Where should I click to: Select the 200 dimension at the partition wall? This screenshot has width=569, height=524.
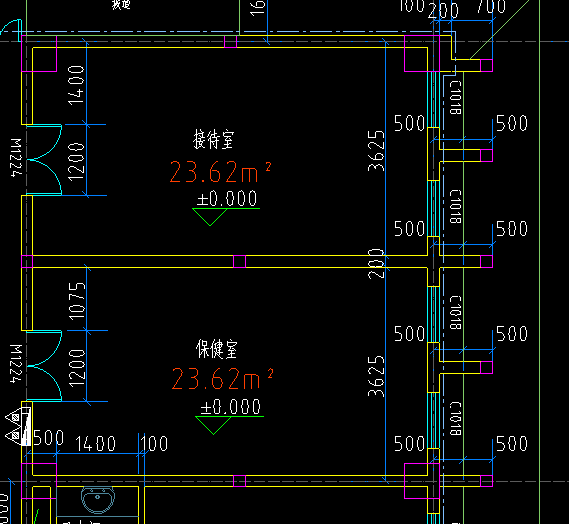[x=376, y=263]
